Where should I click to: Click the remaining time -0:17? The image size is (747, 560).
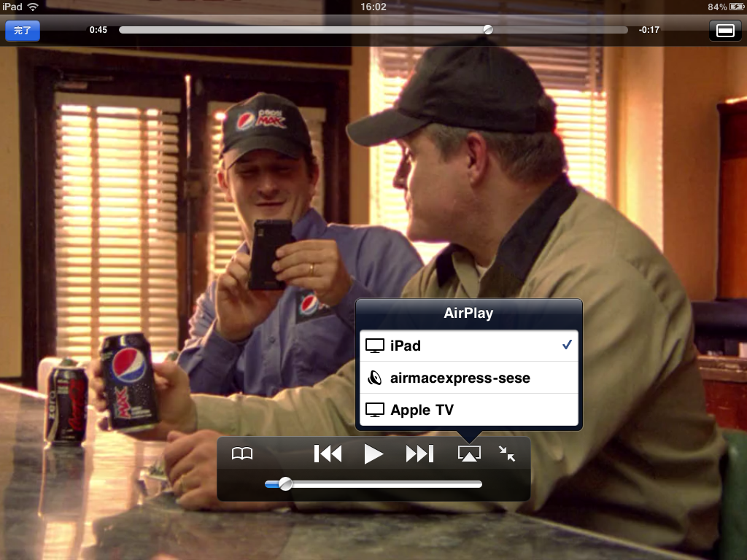[649, 29]
